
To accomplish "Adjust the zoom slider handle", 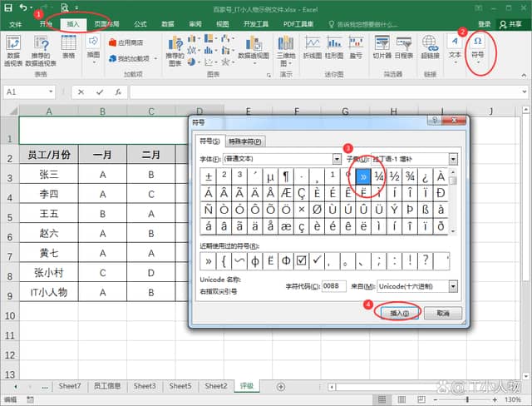I will (467, 399).
